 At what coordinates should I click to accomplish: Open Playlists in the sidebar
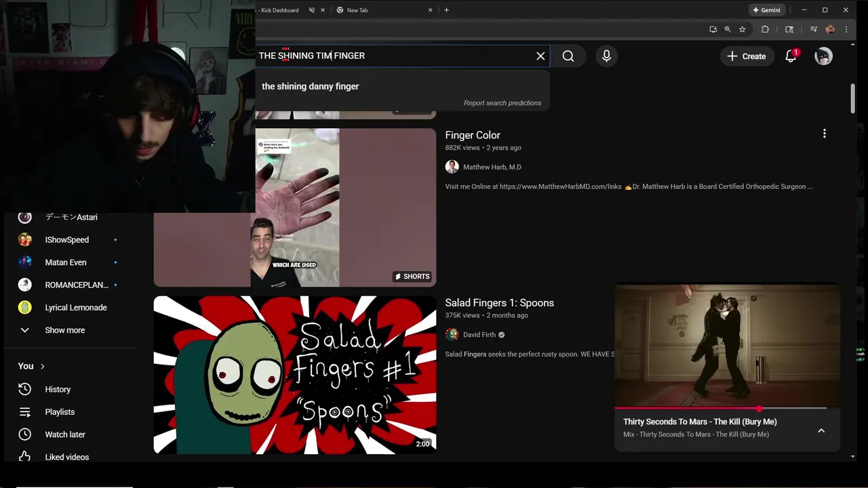point(70,412)
